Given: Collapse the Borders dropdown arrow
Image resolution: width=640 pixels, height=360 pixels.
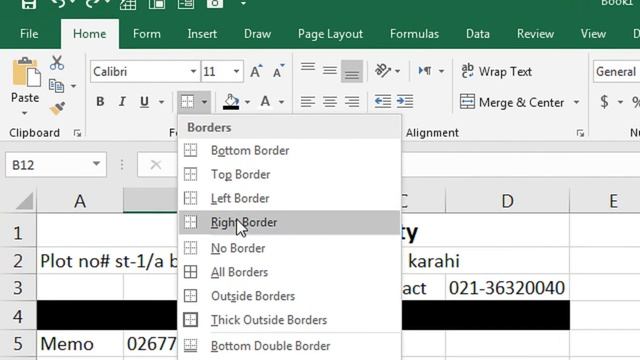Looking at the screenshot, I should (204, 102).
